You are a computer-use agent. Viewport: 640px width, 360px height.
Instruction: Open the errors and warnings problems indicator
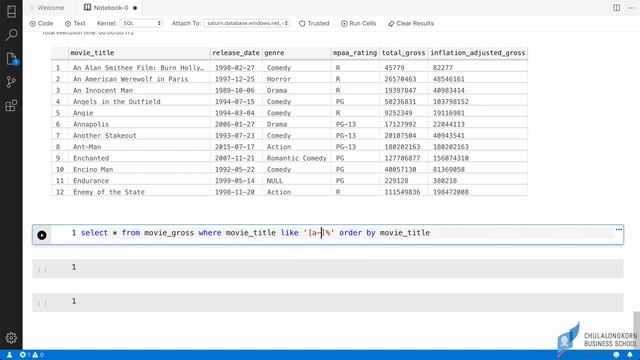[x=32, y=355]
